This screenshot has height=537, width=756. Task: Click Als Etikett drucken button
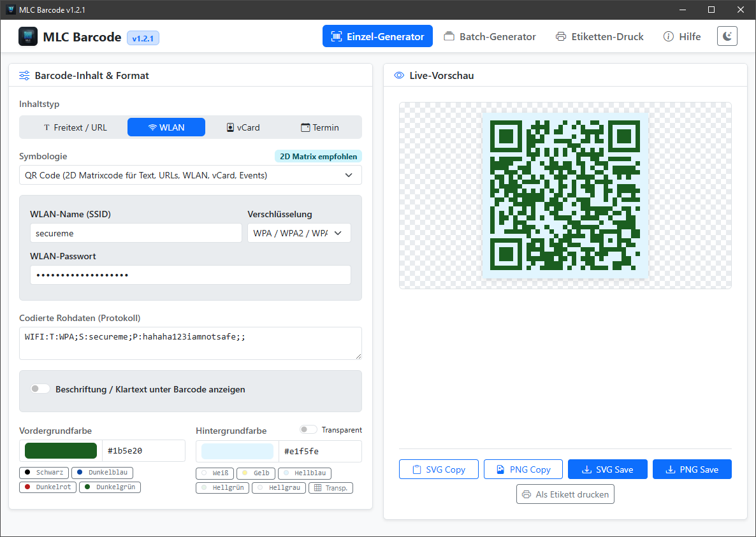click(x=565, y=494)
